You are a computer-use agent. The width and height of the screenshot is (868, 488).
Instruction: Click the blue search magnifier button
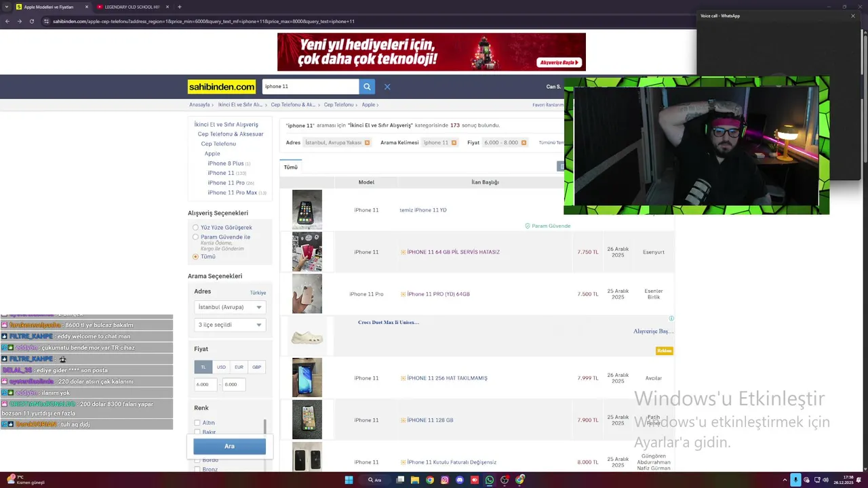pyautogui.click(x=367, y=87)
